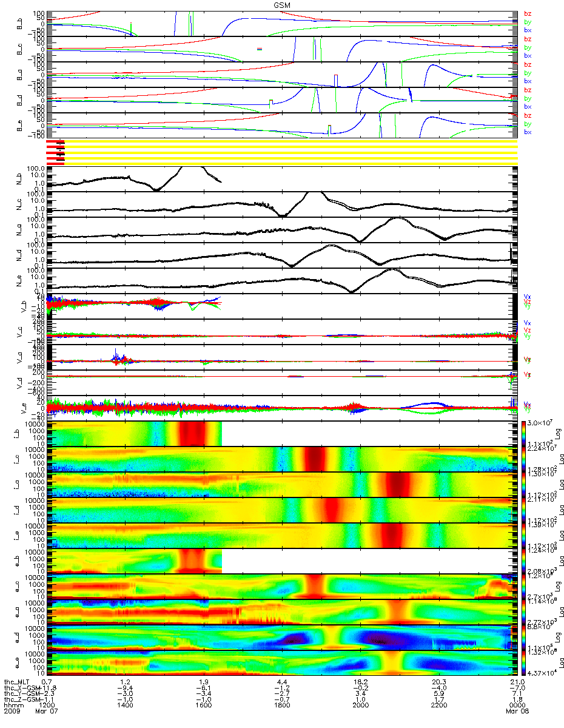Click the hhmm time axis label
Screen dimensions: 564x728
(13, 706)
